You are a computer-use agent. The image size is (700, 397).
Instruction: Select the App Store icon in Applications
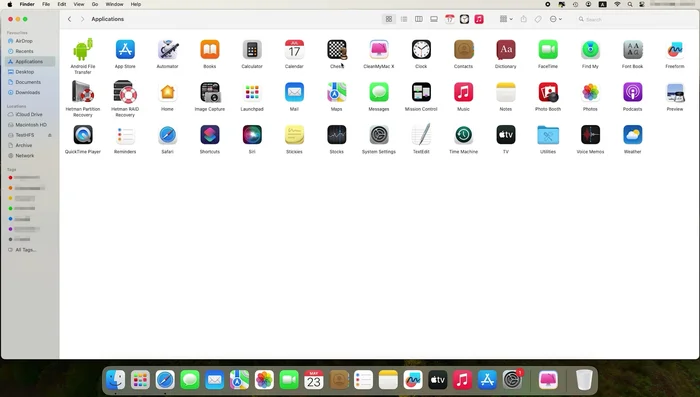(125, 50)
